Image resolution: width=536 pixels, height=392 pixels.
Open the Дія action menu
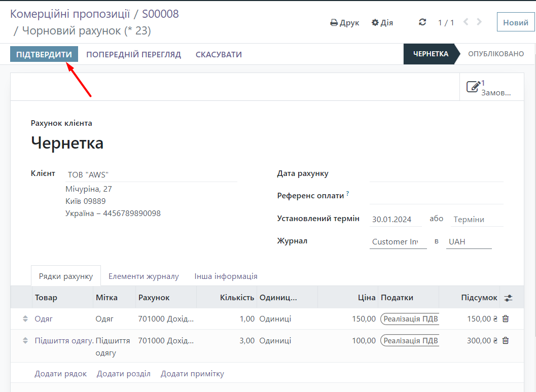[382, 23]
